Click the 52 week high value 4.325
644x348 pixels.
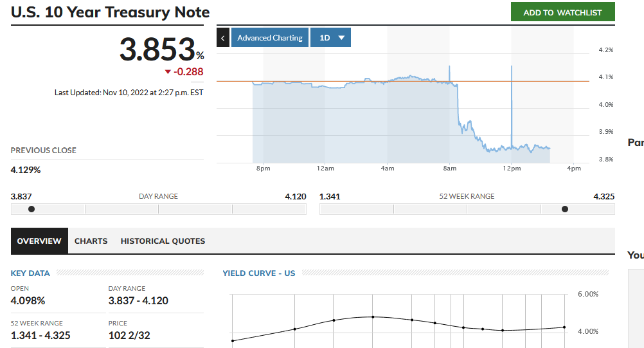604,196
